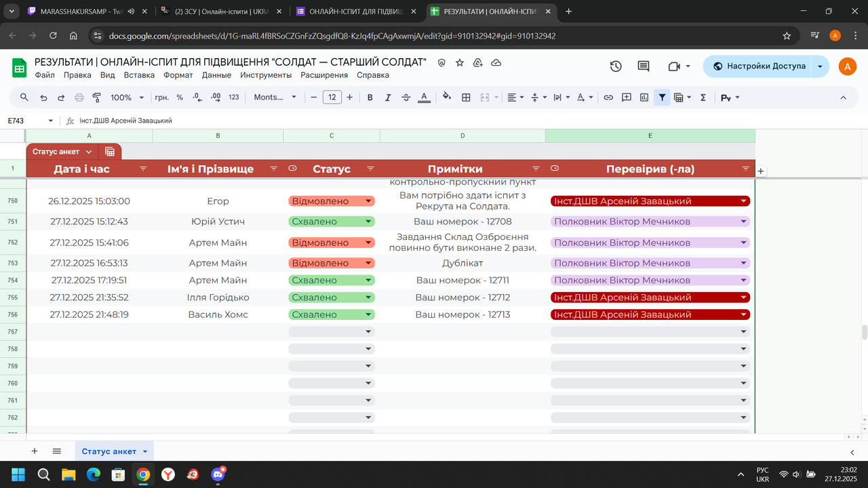
Task: Toggle italic formatting
Action: tap(388, 98)
